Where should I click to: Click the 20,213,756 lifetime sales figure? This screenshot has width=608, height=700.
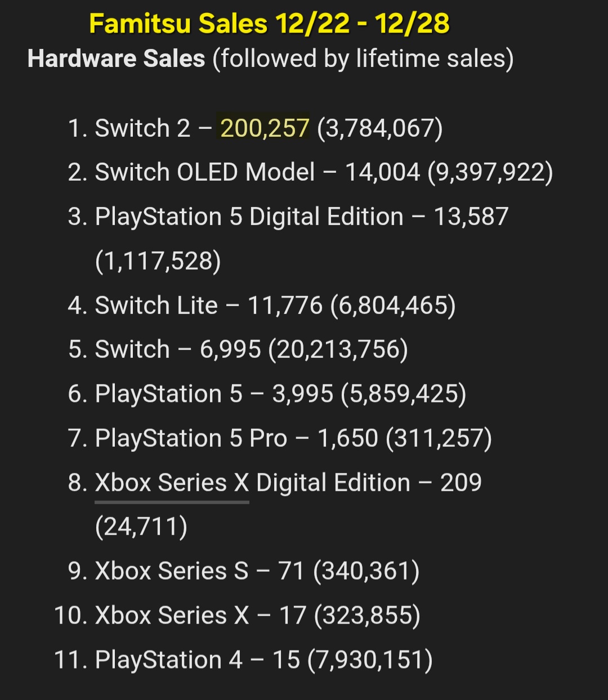338,349
